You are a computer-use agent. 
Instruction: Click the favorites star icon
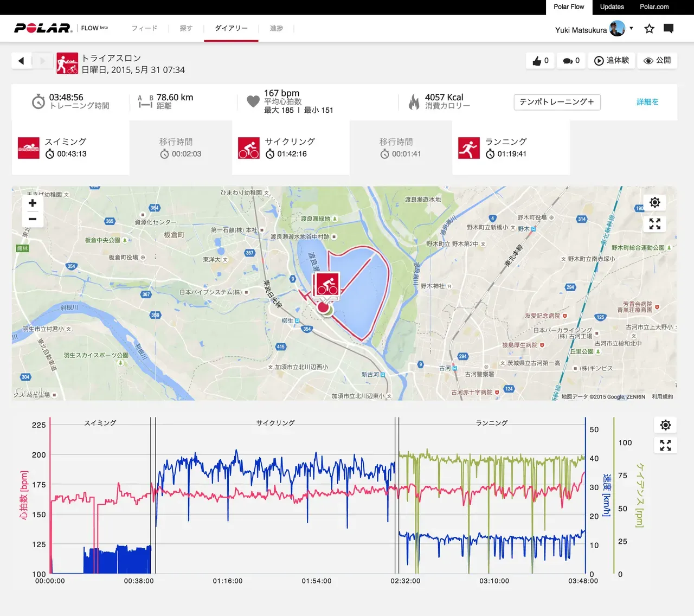coord(649,29)
